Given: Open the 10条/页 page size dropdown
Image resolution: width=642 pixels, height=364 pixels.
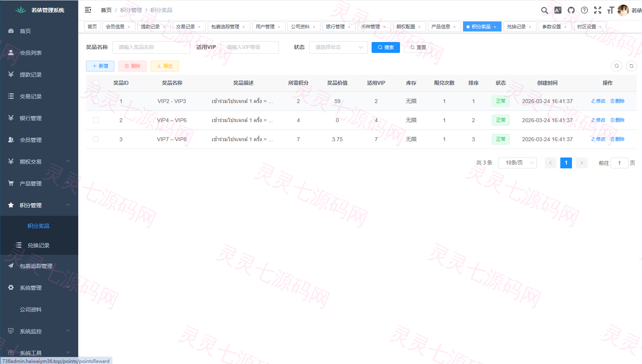Looking at the screenshot, I should (x=517, y=163).
